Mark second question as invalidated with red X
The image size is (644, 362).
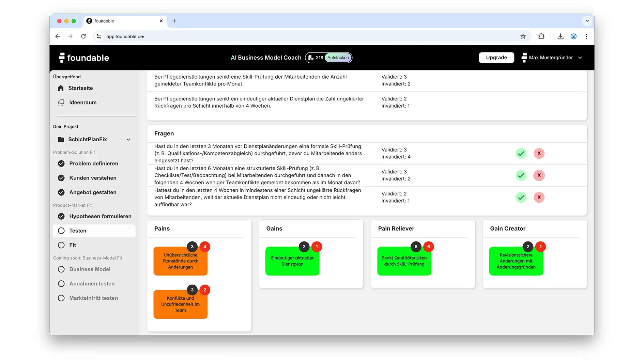click(539, 175)
